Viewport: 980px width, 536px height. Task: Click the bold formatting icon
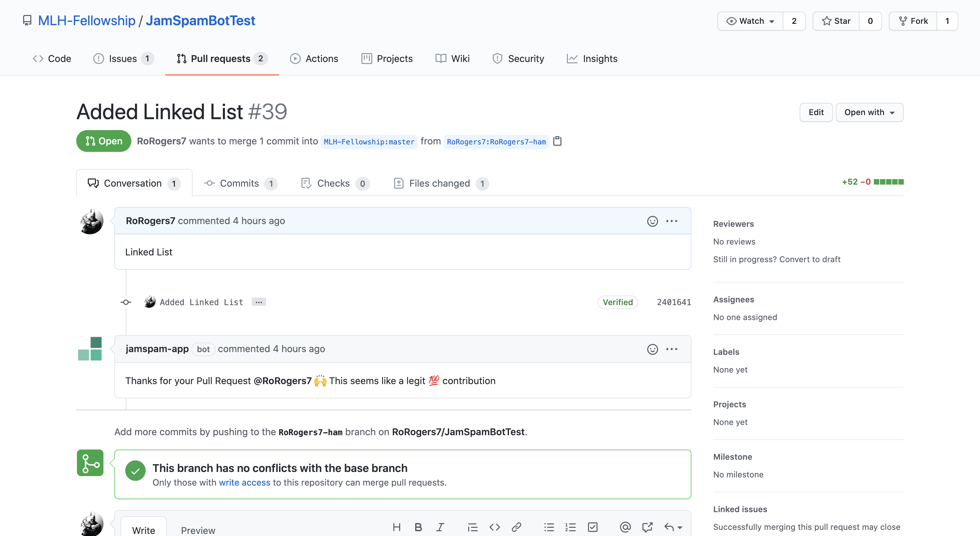pyautogui.click(x=418, y=527)
